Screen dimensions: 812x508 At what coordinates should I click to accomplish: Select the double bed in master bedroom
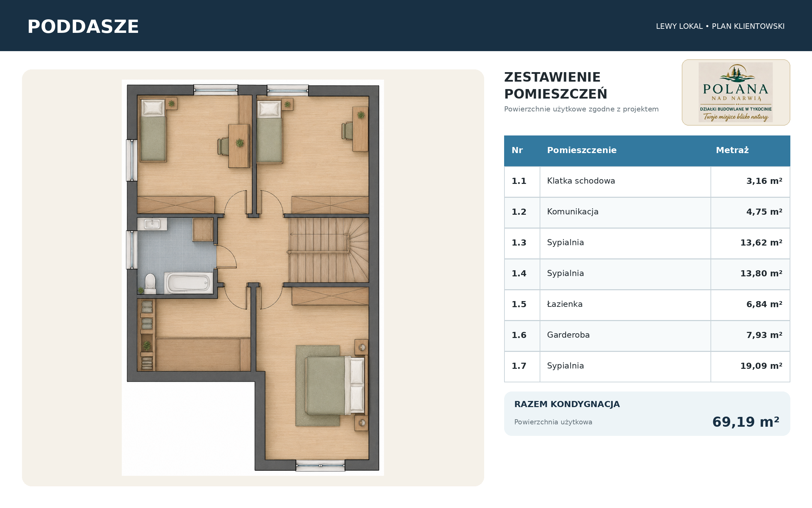coord(335,385)
